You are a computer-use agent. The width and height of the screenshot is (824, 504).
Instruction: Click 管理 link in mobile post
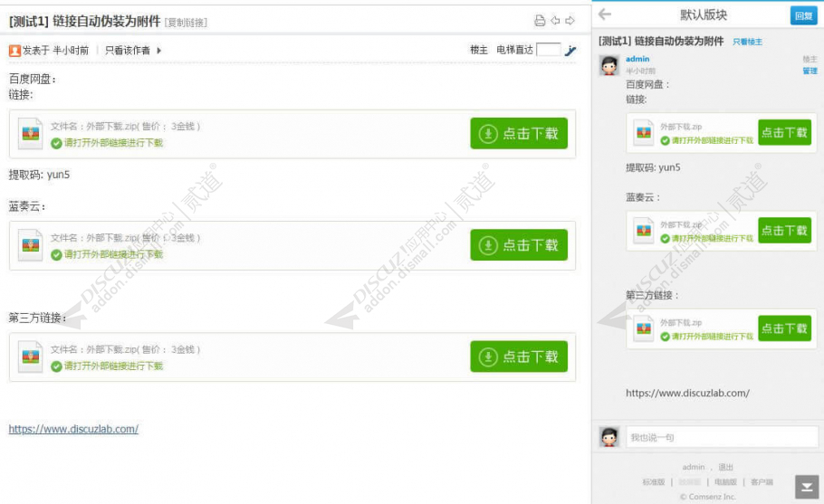pos(810,71)
